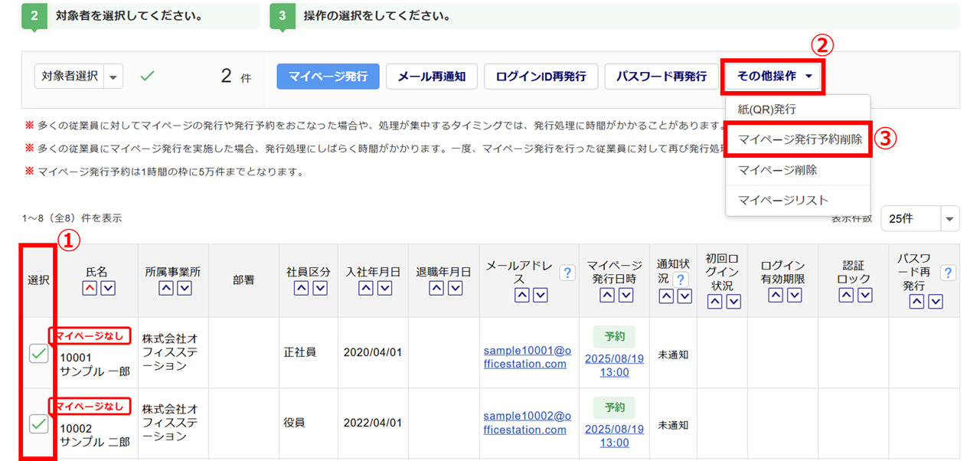The width and height of the screenshot is (980, 461).
Task: Sort 入社年月日 column ascending with up arrow
Action: click(x=366, y=288)
